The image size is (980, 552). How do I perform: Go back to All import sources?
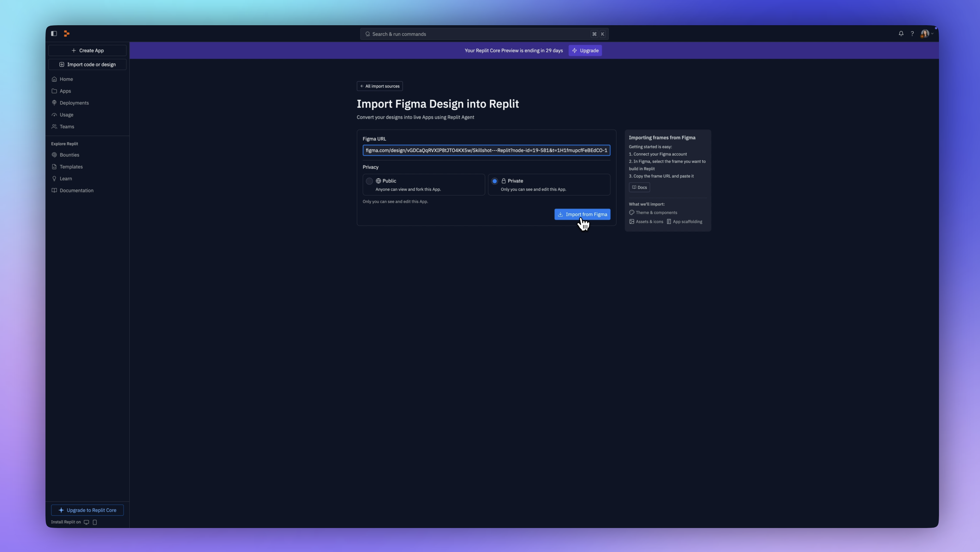point(380,86)
